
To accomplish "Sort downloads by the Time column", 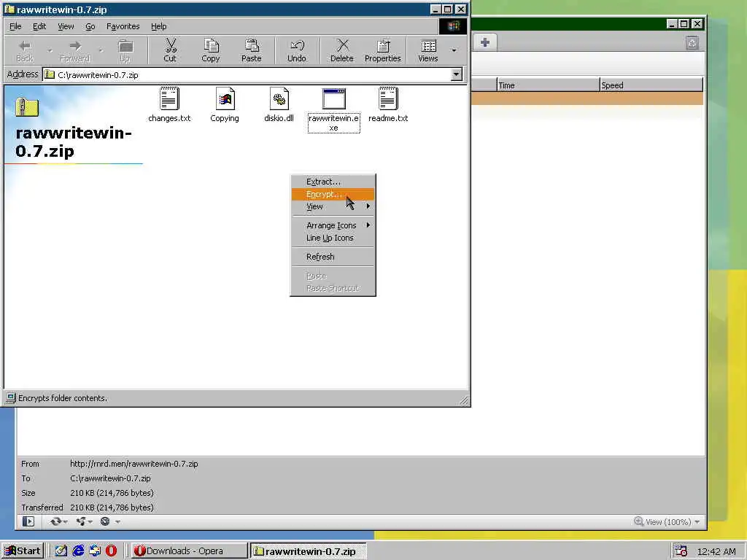I will click(x=548, y=85).
